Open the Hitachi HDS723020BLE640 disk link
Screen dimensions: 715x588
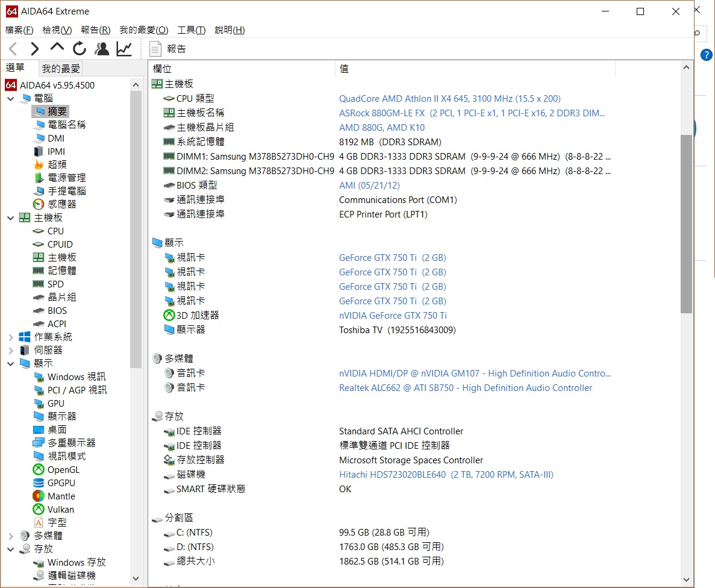point(446,475)
